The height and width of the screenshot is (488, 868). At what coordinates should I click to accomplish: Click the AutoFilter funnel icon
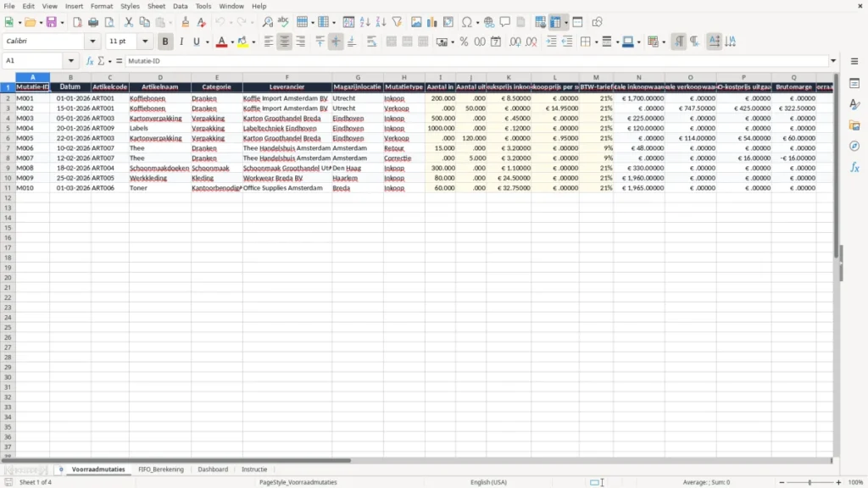tap(397, 22)
